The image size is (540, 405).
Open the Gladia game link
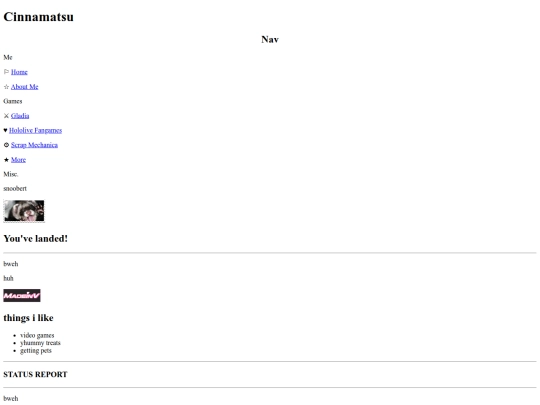[x=20, y=116]
